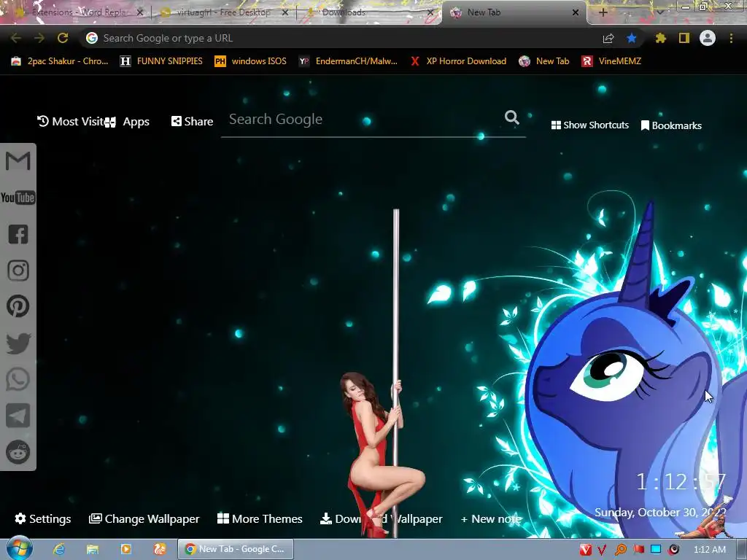
Task: Reload the current page
Action: coord(63,38)
